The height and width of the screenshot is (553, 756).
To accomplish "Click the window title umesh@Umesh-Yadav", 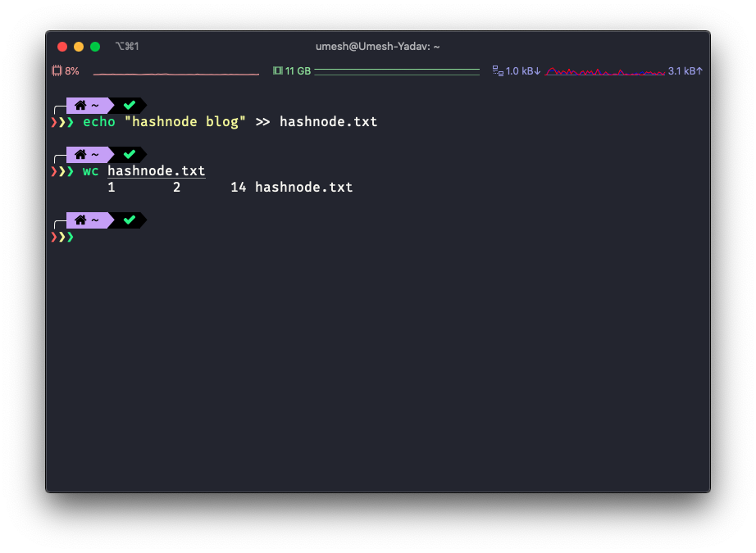I will 378,47.
